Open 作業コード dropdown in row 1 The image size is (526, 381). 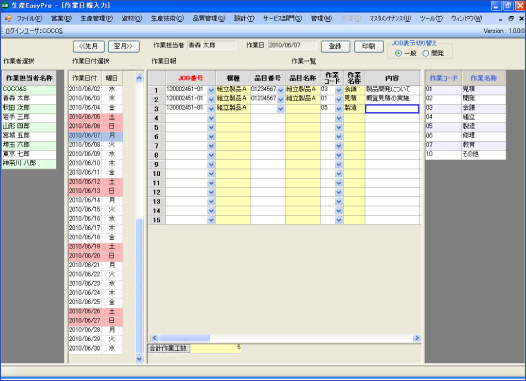pyautogui.click(x=338, y=90)
